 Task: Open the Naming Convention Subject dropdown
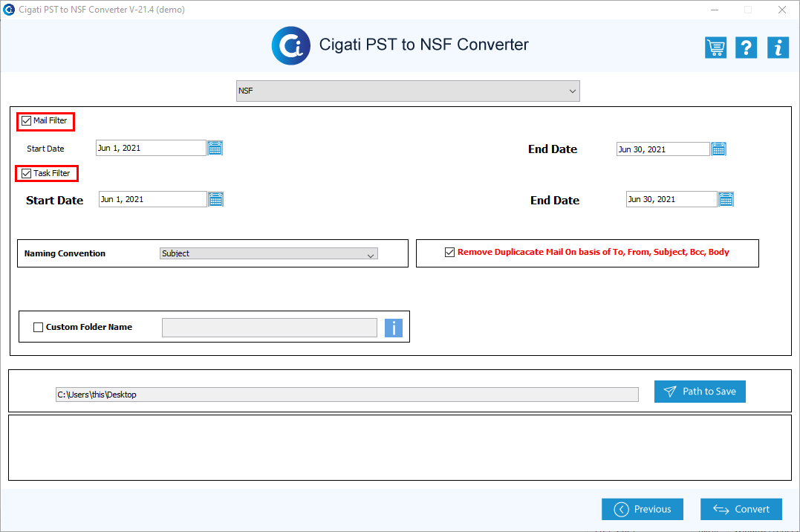(x=269, y=254)
